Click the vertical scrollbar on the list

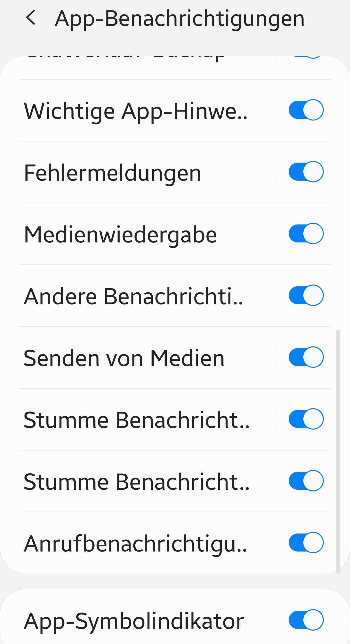(x=338, y=450)
